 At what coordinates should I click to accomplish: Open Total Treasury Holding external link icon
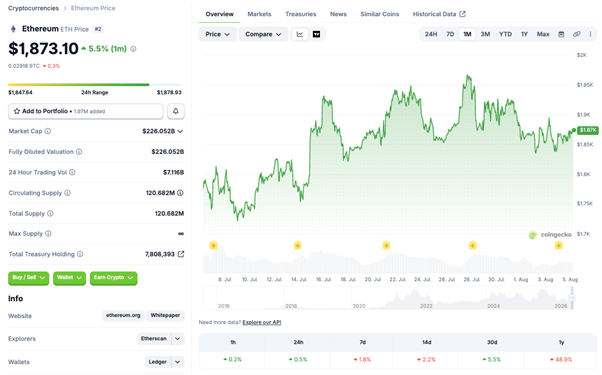click(181, 254)
